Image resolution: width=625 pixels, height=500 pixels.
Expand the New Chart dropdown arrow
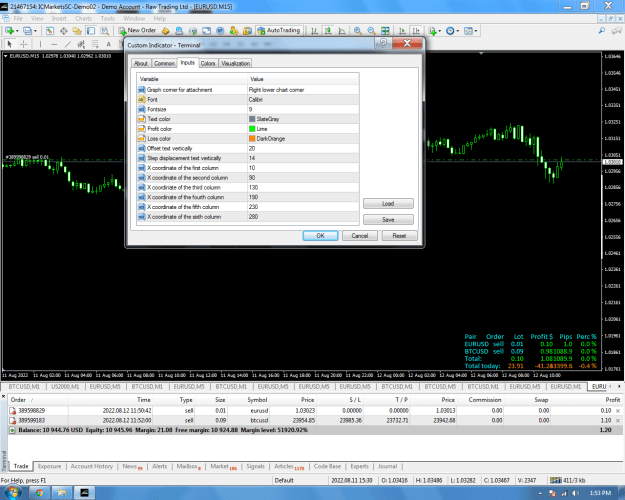[x=17, y=31]
